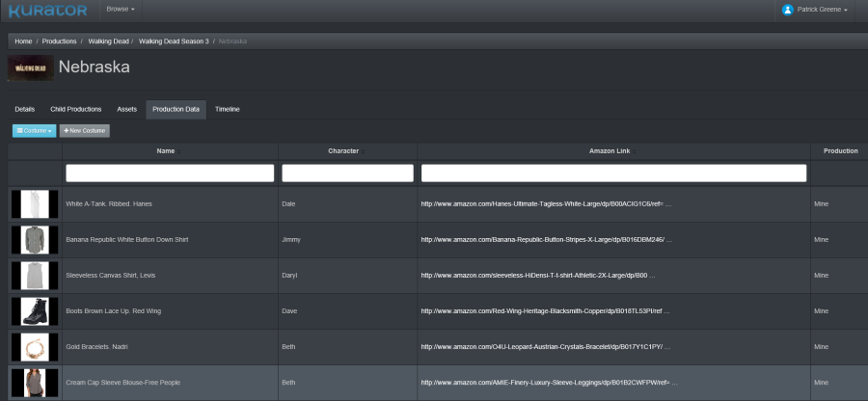Open the Banana Republic shirt thumbnail
Viewport: 868px width, 401px height.
point(35,240)
